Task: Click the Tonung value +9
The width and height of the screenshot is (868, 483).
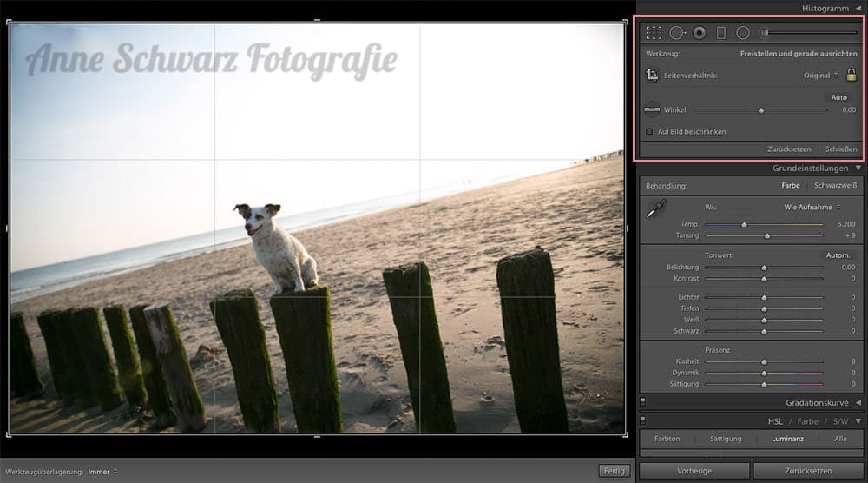Action: pyautogui.click(x=851, y=236)
